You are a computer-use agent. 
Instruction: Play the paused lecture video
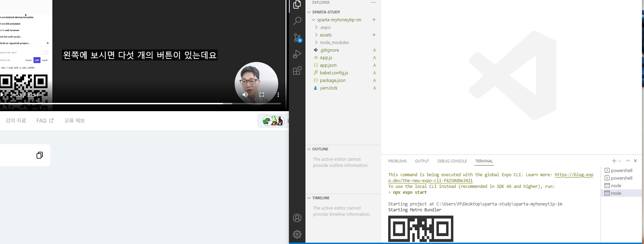[x=2, y=95]
